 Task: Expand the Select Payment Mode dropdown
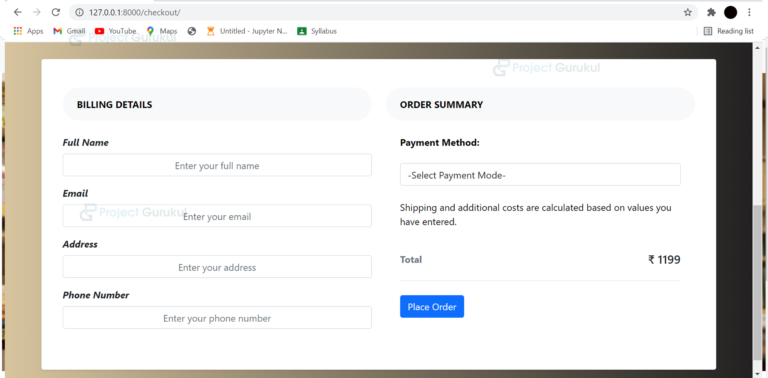coord(540,175)
